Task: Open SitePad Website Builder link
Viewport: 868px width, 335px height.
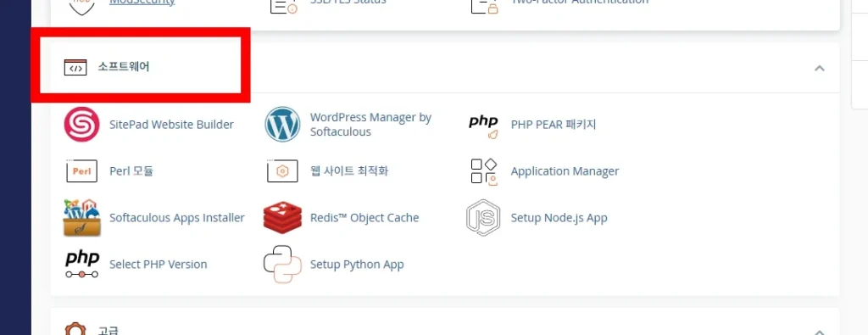Action: tap(171, 125)
